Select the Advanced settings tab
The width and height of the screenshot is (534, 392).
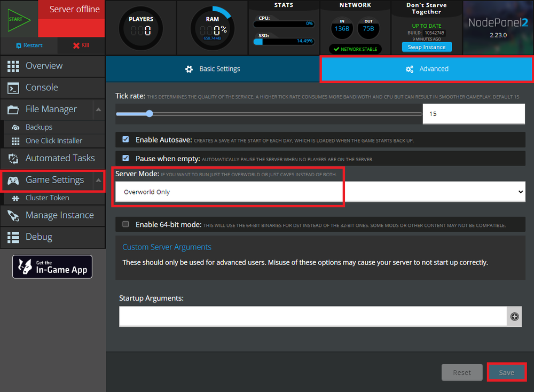427,69
